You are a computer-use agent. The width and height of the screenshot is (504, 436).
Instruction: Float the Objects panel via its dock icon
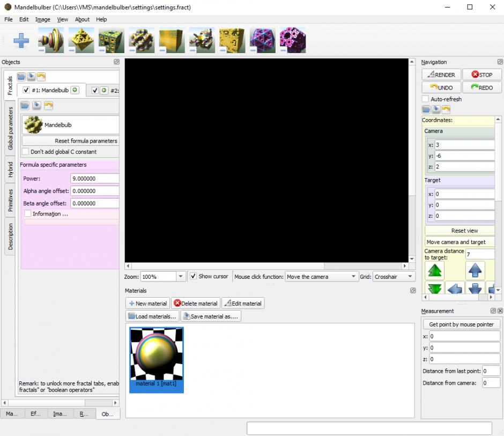(x=116, y=62)
